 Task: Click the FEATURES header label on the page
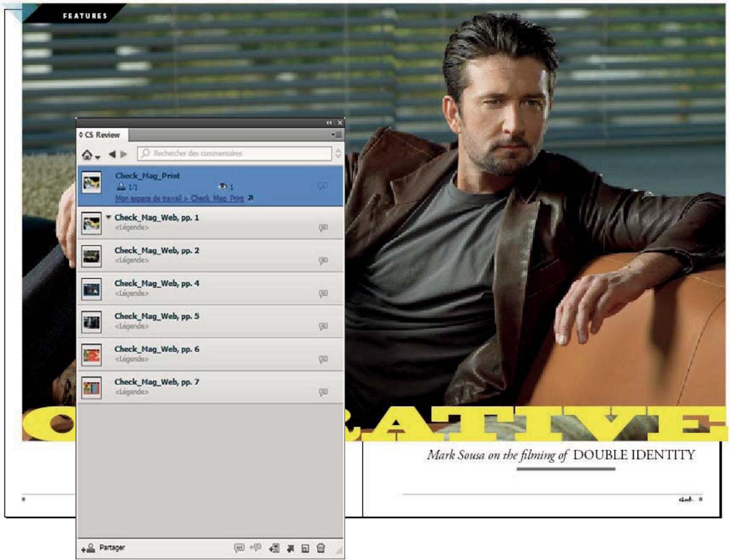tap(85, 16)
